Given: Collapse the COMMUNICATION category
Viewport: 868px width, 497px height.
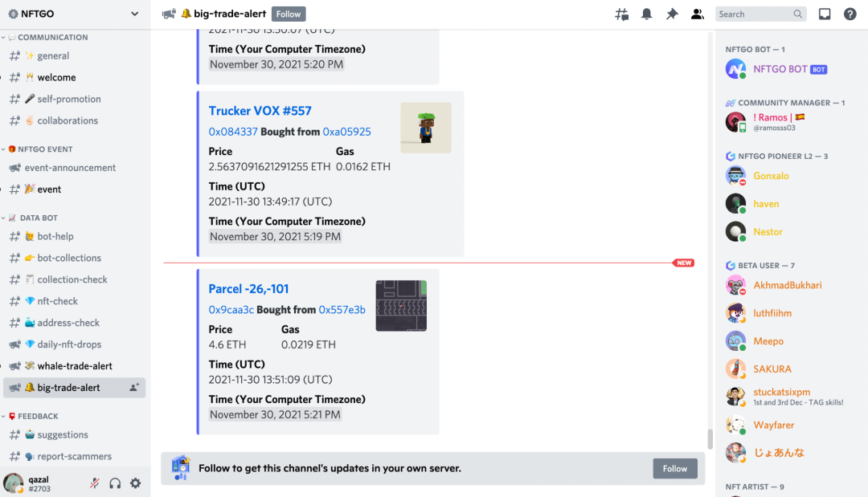Looking at the screenshot, I should 52,38.
